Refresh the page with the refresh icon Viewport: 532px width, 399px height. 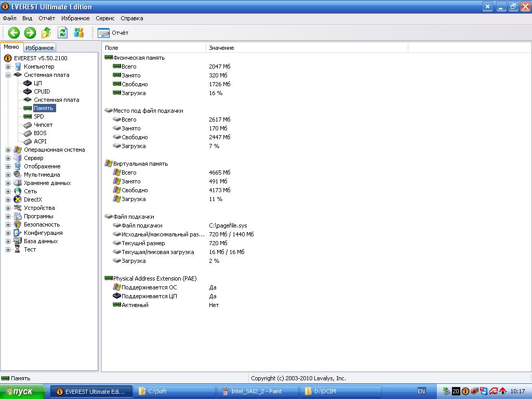click(62, 33)
